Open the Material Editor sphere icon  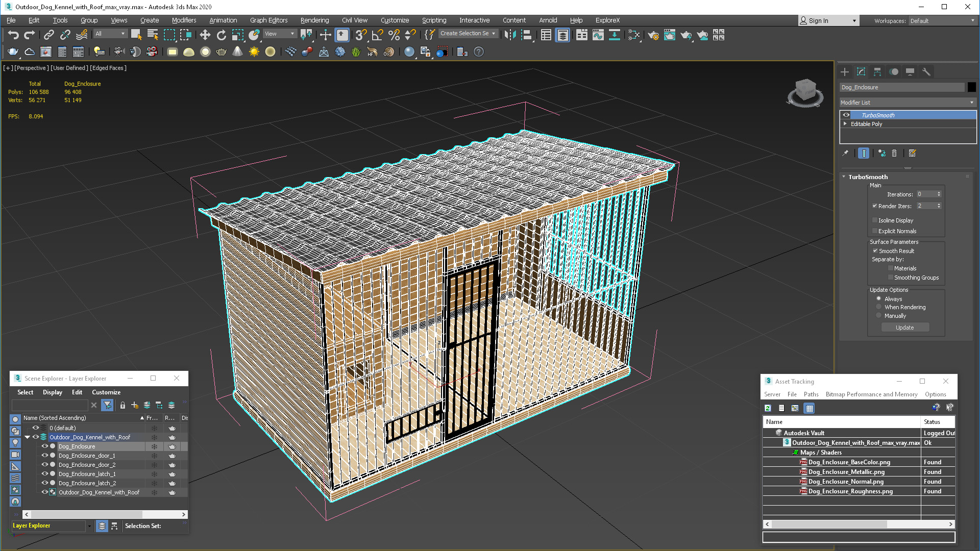(409, 52)
